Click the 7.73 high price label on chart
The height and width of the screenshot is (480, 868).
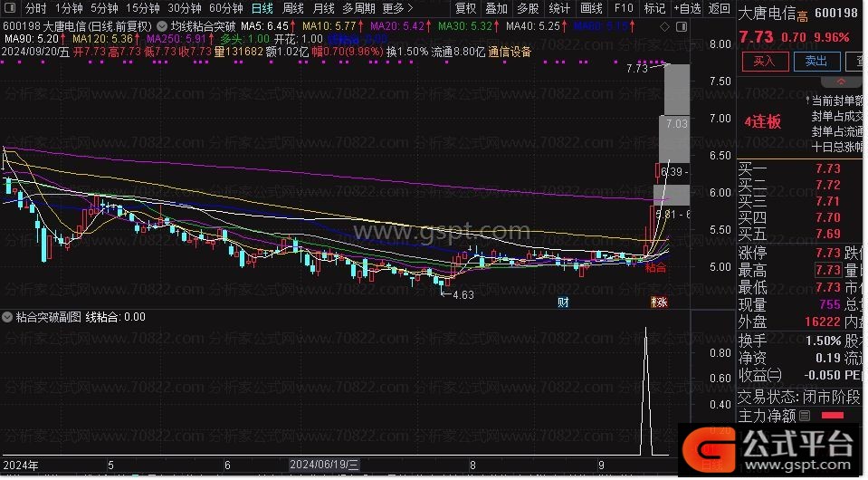(x=637, y=68)
